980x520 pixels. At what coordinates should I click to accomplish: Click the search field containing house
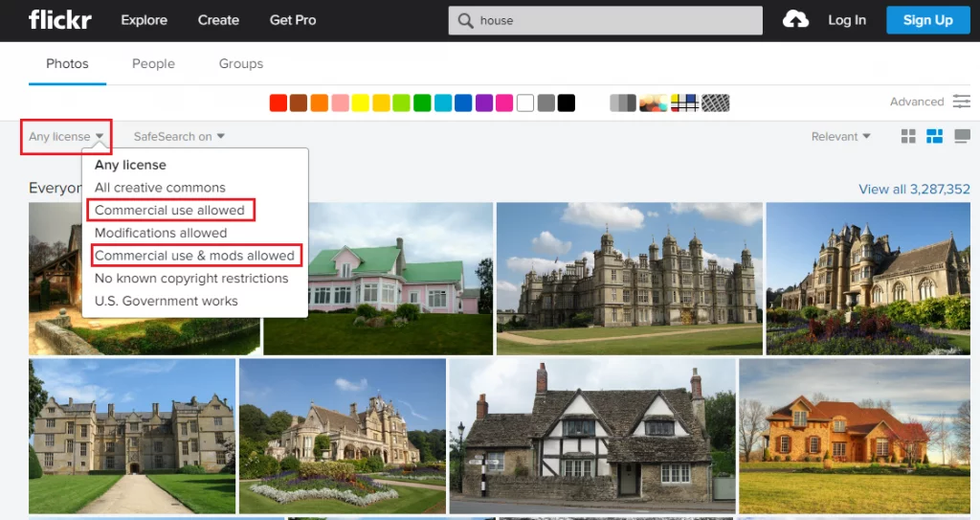pos(612,20)
